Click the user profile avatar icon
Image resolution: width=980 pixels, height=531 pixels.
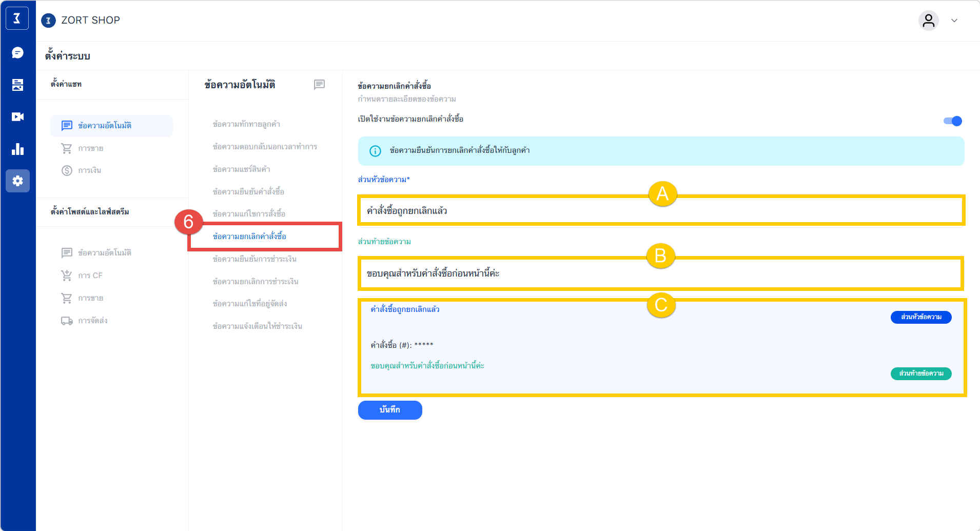coord(928,21)
